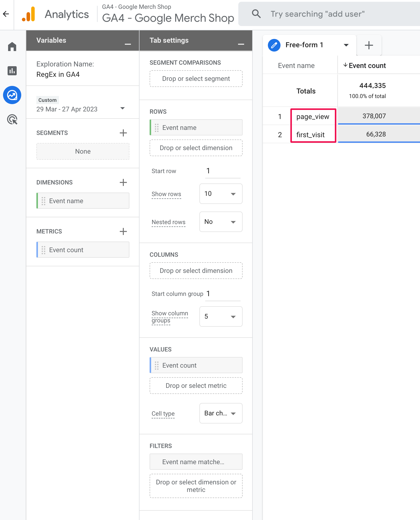Open the Free-form 1 tab menu
Image resolution: width=420 pixels, height=520 pixels.
346,45
